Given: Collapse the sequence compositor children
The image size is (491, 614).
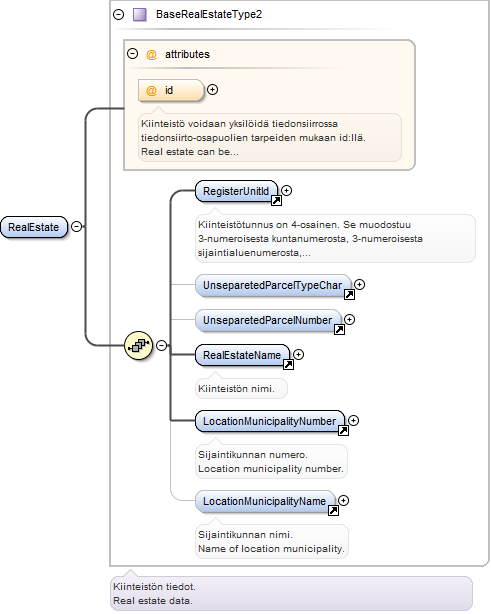Looking at the screenshot, I should click(x=162, y=345).
